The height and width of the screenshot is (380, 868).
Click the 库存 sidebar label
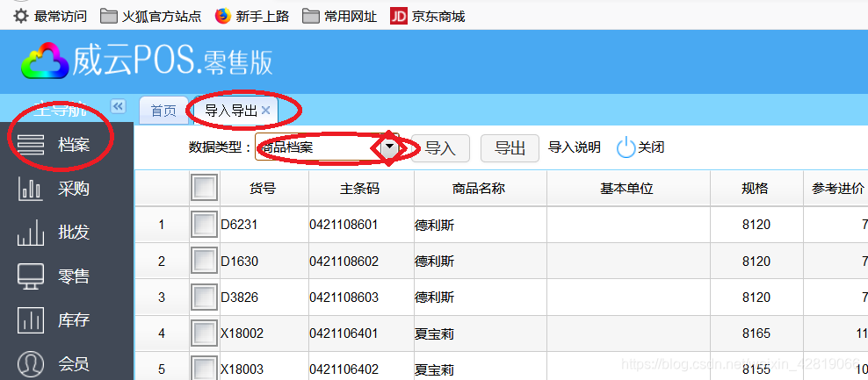74,319
